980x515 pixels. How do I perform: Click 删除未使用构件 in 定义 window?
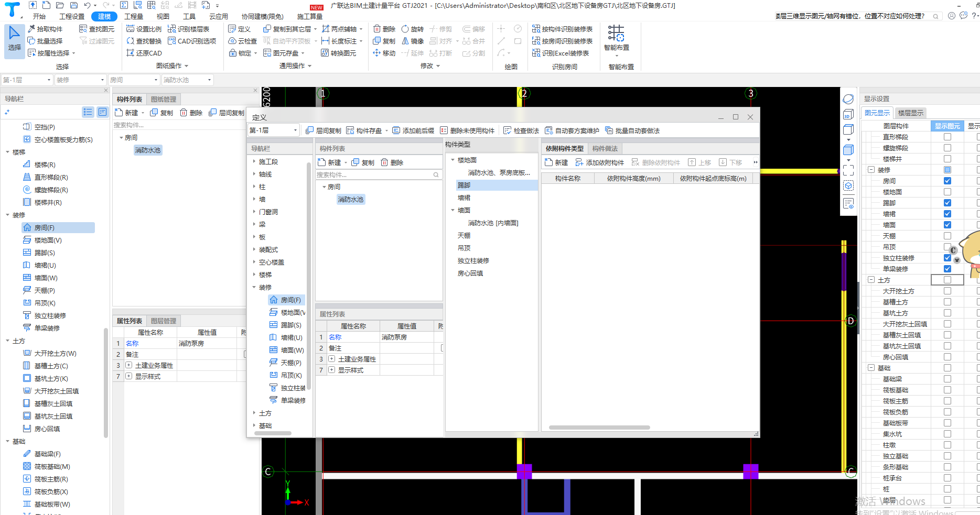coord(467,130)
